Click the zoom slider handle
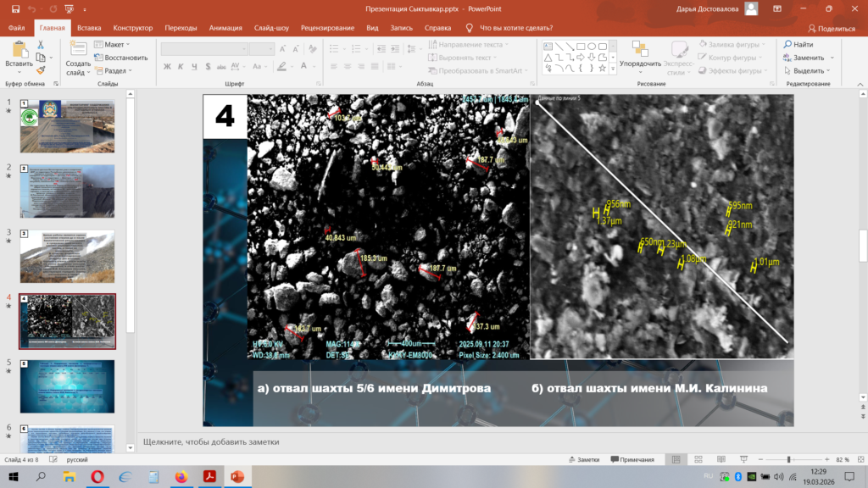 click(x=789, y=459)
